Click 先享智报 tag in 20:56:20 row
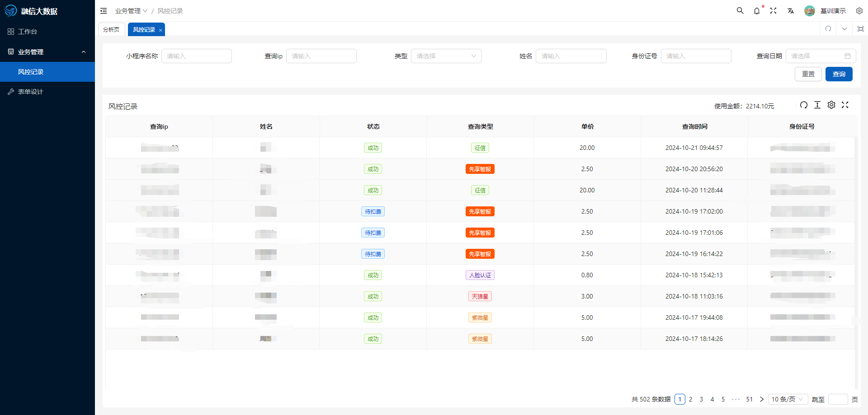Viewport: 868px width, 415px height. pos(480,169)
